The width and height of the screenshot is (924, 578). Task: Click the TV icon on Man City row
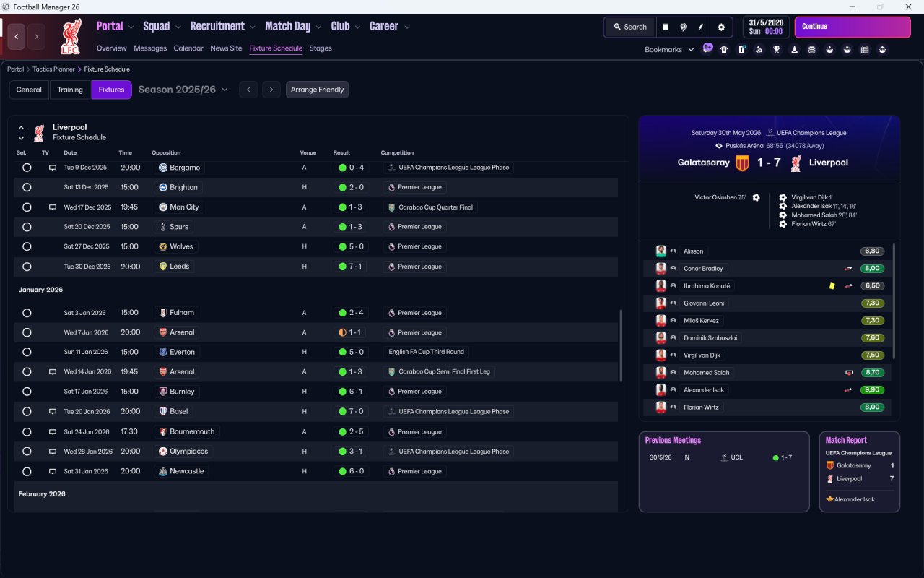52,207
